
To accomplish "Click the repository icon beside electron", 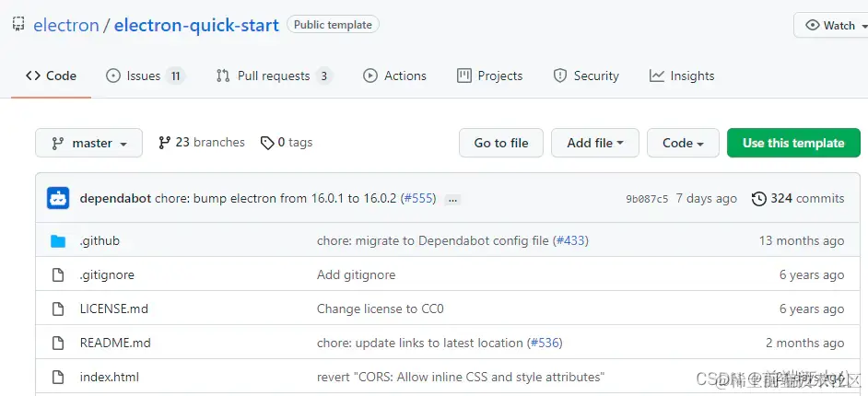I will pos(18,25).
